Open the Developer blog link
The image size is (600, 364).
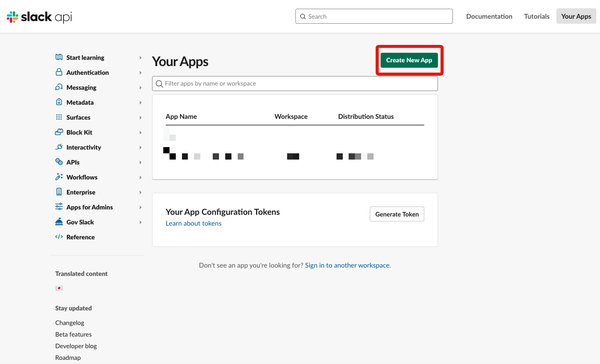click(x=76, y=346)
